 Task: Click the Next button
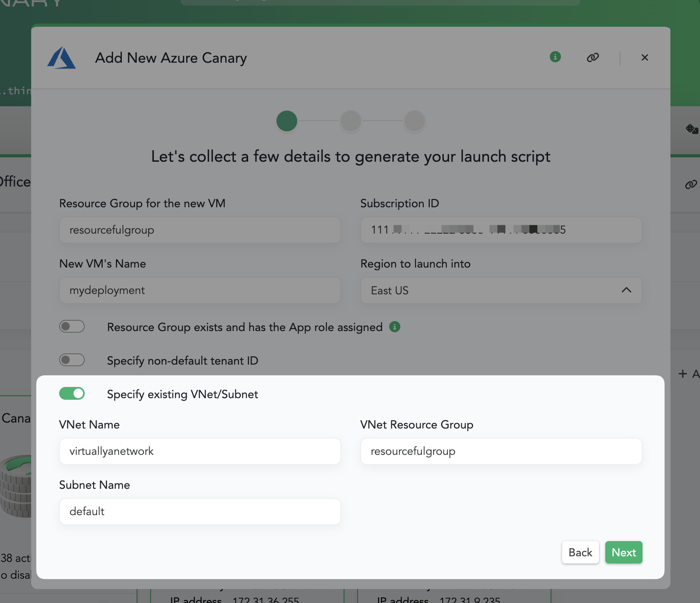623,552
